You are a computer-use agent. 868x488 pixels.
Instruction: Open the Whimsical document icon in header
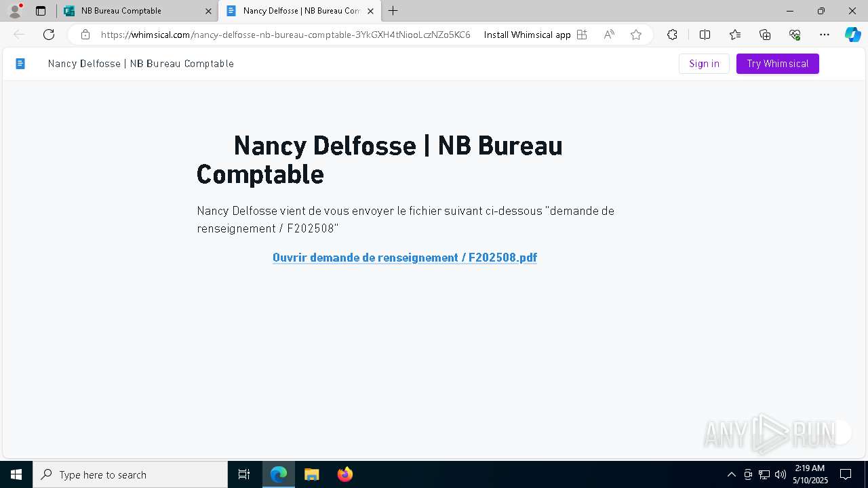click(x=20, y=64)
